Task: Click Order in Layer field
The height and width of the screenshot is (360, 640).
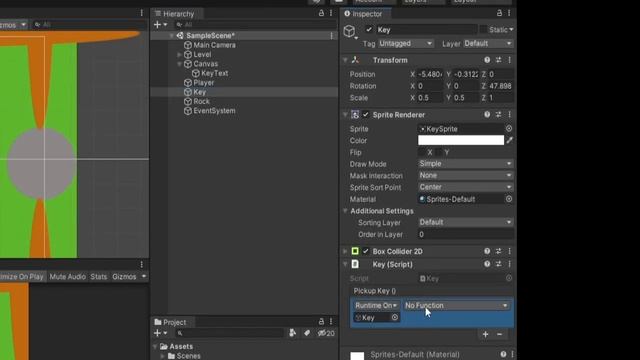Action: (x=466, y=235)
